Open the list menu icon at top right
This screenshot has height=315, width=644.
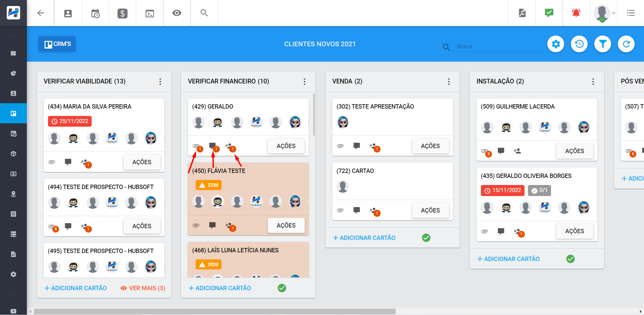click(x=631, y=13)
